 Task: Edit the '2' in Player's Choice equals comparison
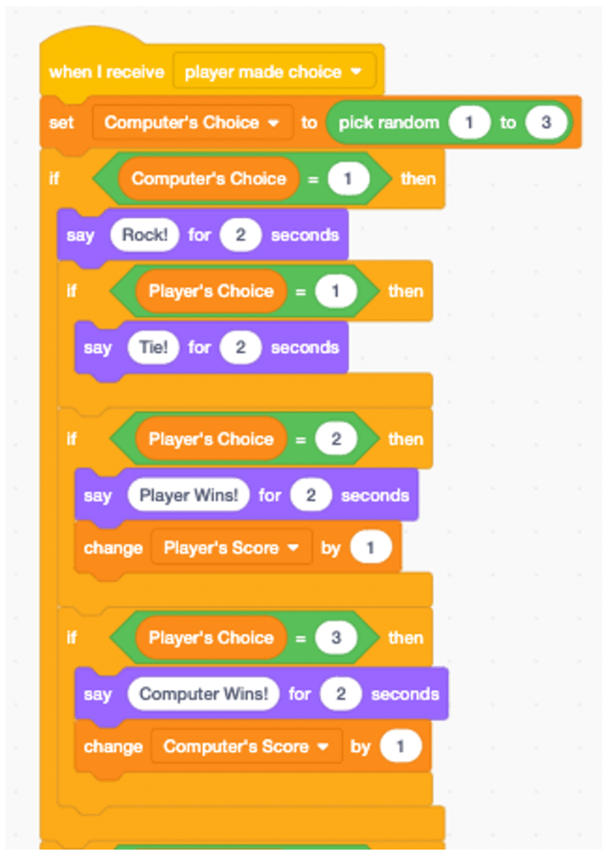click(x=336, y=438)
